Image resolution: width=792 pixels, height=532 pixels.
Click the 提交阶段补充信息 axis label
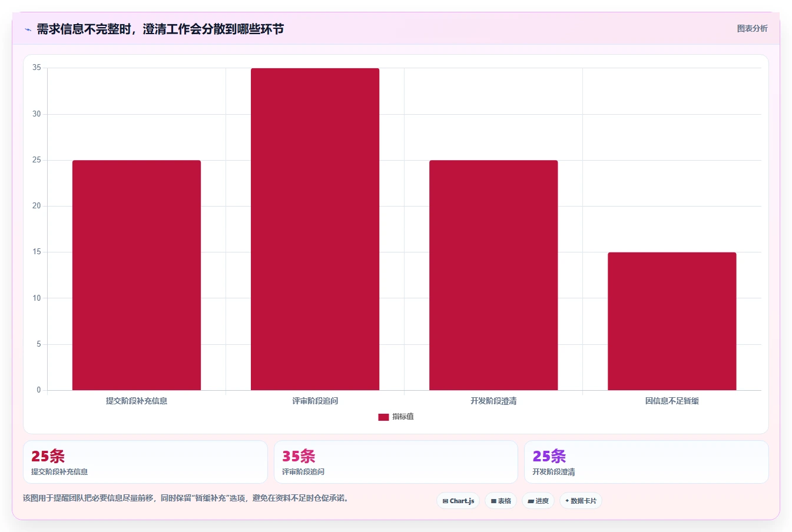137,401
